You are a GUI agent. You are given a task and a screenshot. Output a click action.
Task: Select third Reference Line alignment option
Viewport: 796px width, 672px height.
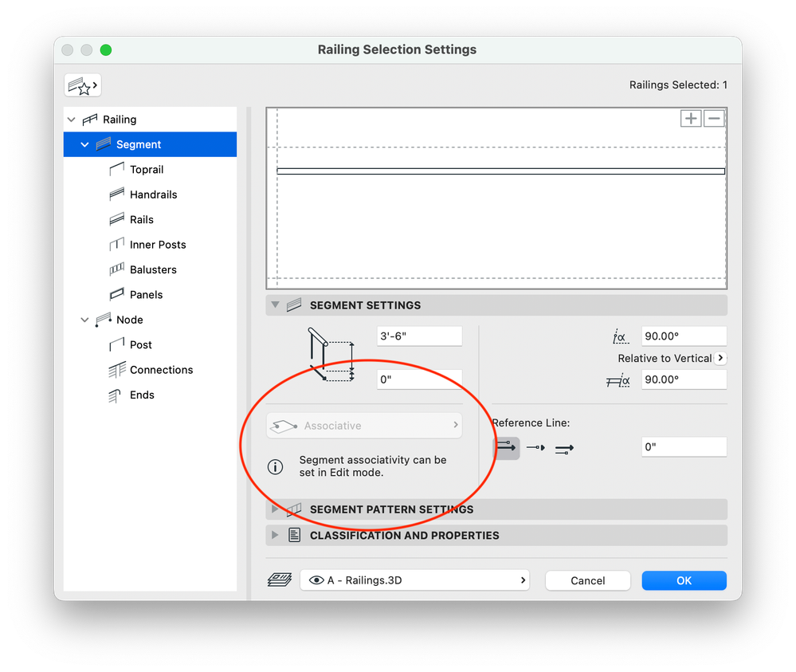coord(564,449)
